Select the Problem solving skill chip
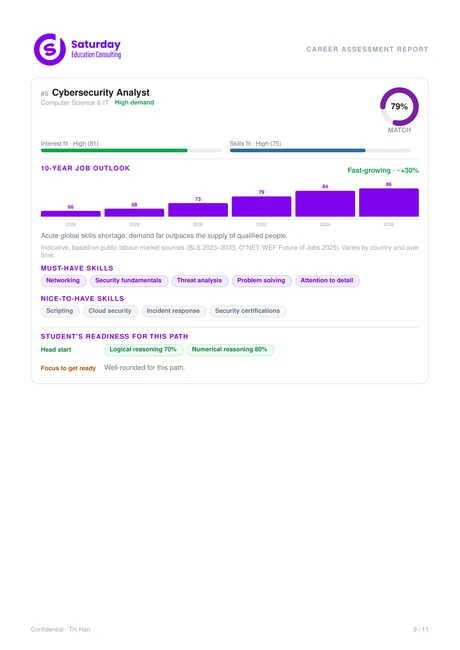 (x=261, y=281)
